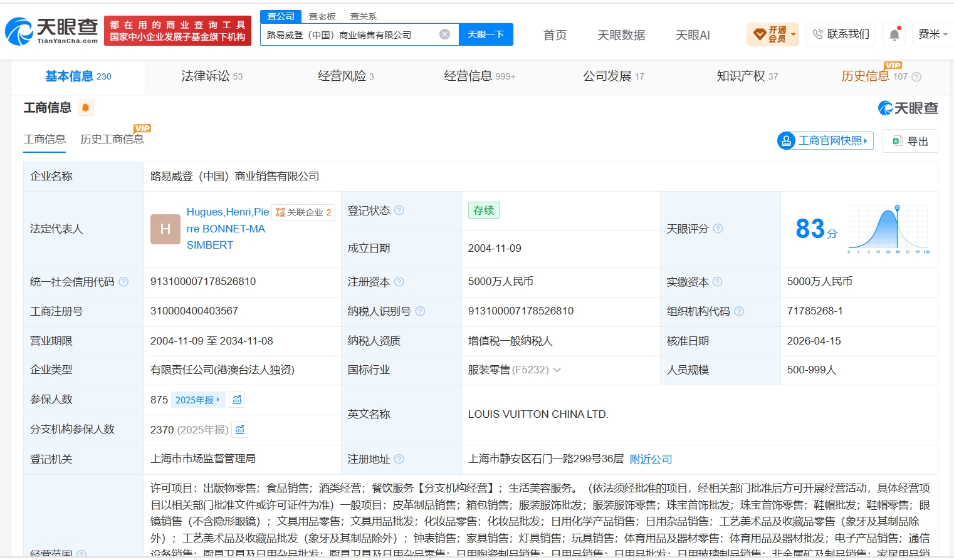Viewport: 954px width, 560px height.
Task: Expand the 开通会员 dropdown arrow
Action: click(794, 34)
